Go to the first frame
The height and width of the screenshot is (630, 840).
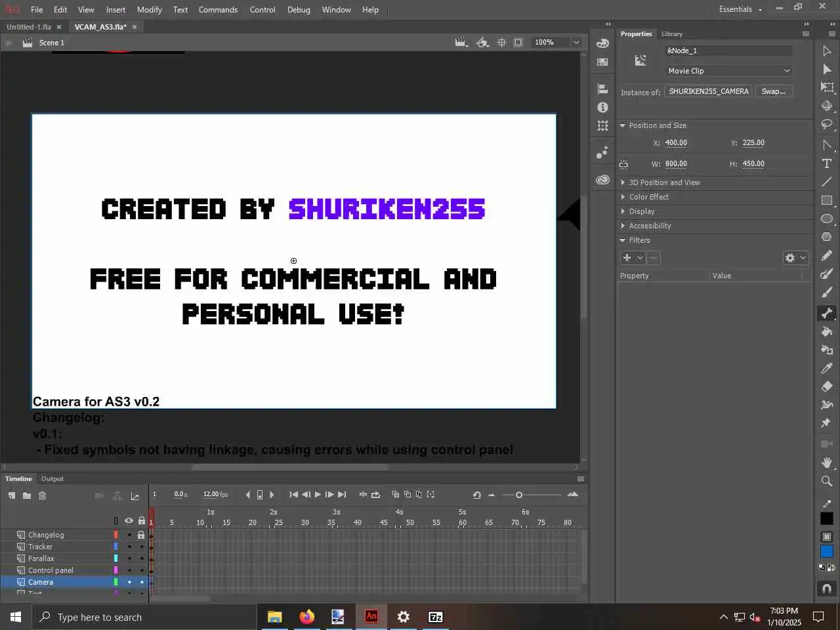pos(294,495)
